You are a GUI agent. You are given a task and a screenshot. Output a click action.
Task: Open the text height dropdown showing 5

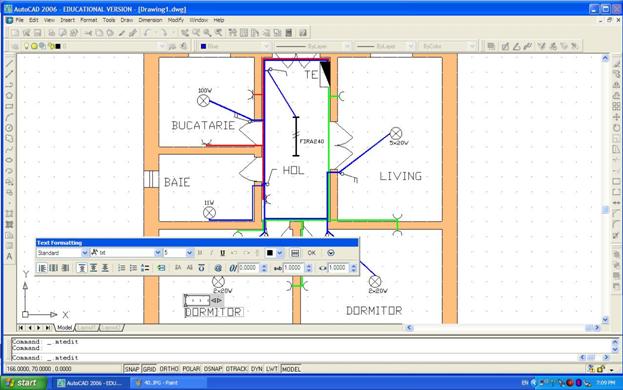(x=178, y=253)
